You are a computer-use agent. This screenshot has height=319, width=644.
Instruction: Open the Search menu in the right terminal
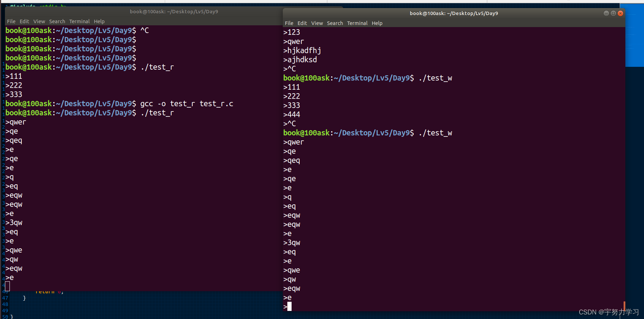click(x=335, y=23)
